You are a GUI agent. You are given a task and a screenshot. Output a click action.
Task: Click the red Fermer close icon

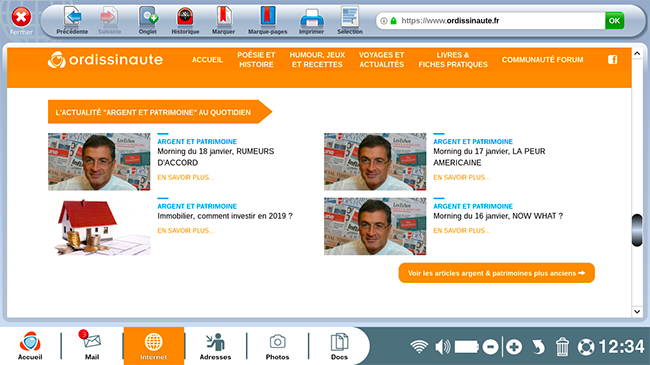click(x=21, y=17)
